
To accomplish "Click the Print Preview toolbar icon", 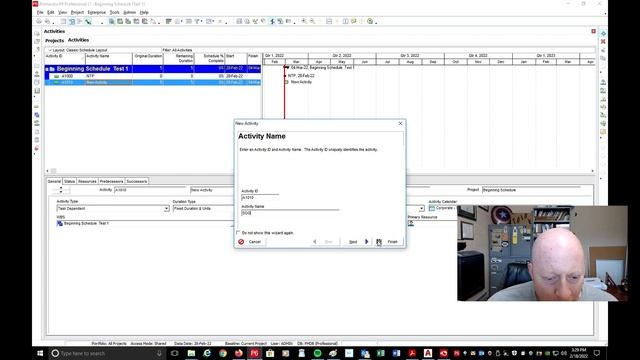I will pos(47,21).
